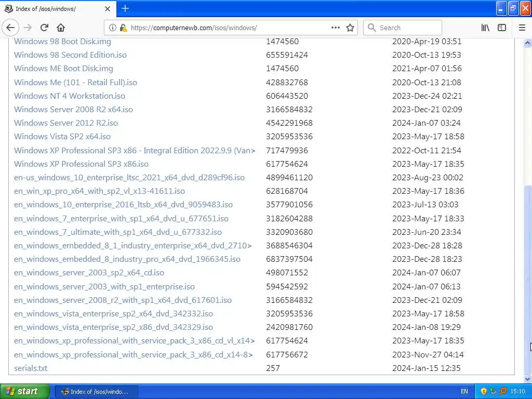
Task: Click the date 2024-Jan-15 12:35
Action: [426, 368]
